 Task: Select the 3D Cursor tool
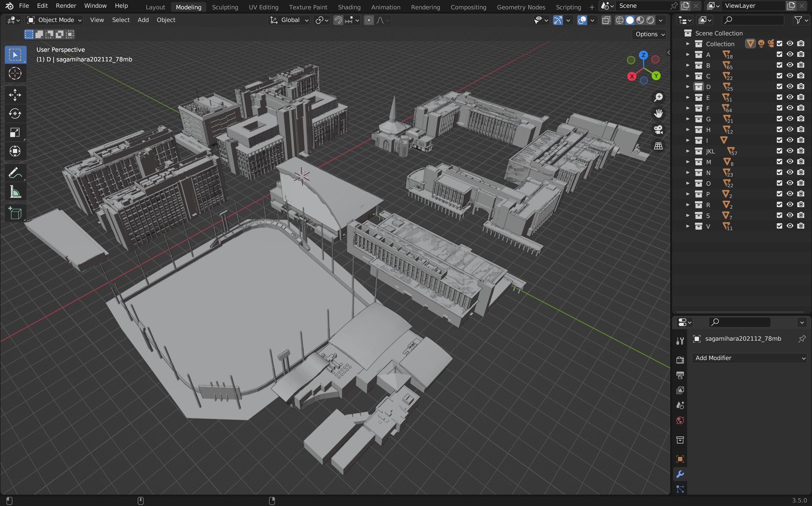click(x=15, y=74)
